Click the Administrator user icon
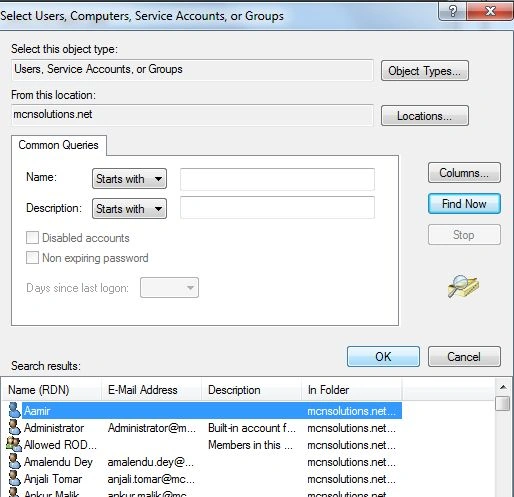Image resolution: width=514 pixels, height=497 pixels. point(14,428)
